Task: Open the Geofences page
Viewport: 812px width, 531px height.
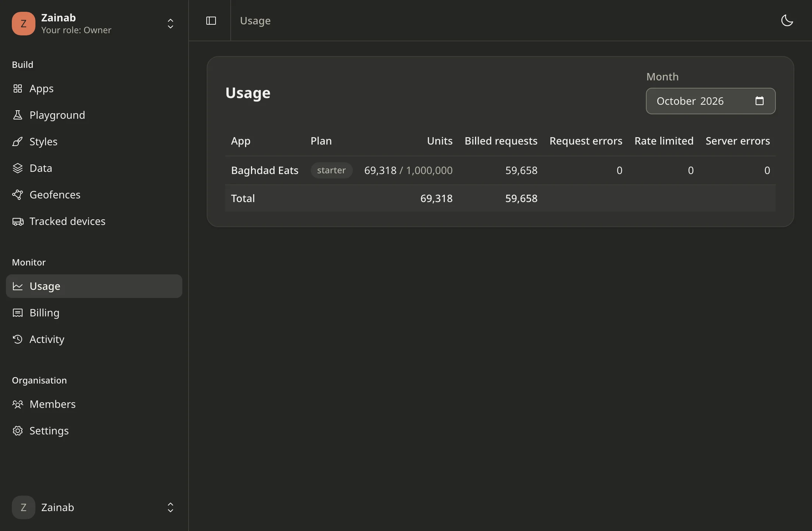Action: pyautogui.click(x=94, y=195)
